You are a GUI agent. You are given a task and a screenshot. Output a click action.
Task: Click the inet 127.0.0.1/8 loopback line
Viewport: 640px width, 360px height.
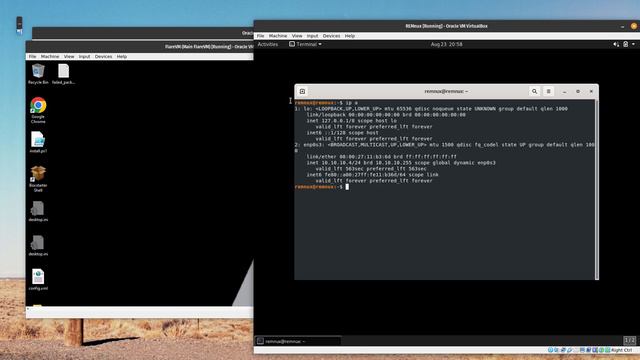(351, 120)
